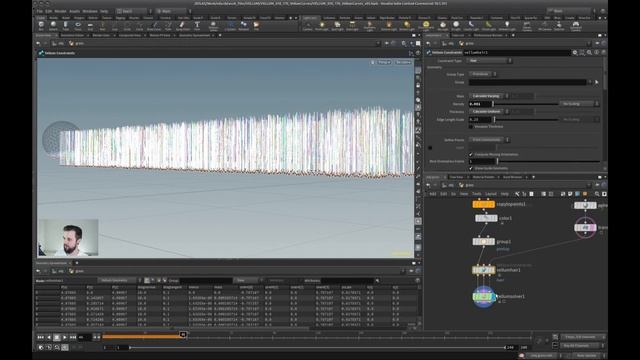640x360 pixels.
Task: Click the timeline current frame marker
Action: point(183,335)
